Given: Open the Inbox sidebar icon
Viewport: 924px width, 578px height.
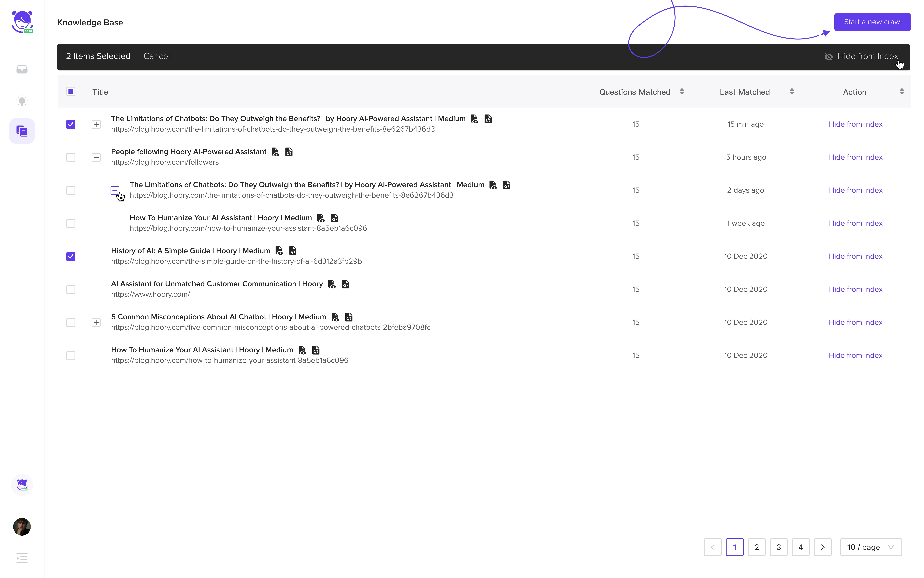Looking at the screenshot, I should (22, 69).
